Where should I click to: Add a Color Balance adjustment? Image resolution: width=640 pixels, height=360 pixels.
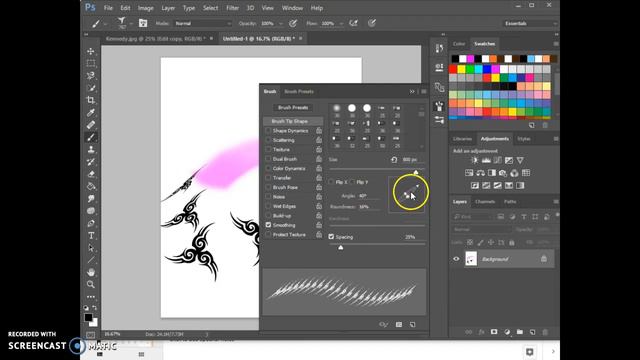point(480,173)
